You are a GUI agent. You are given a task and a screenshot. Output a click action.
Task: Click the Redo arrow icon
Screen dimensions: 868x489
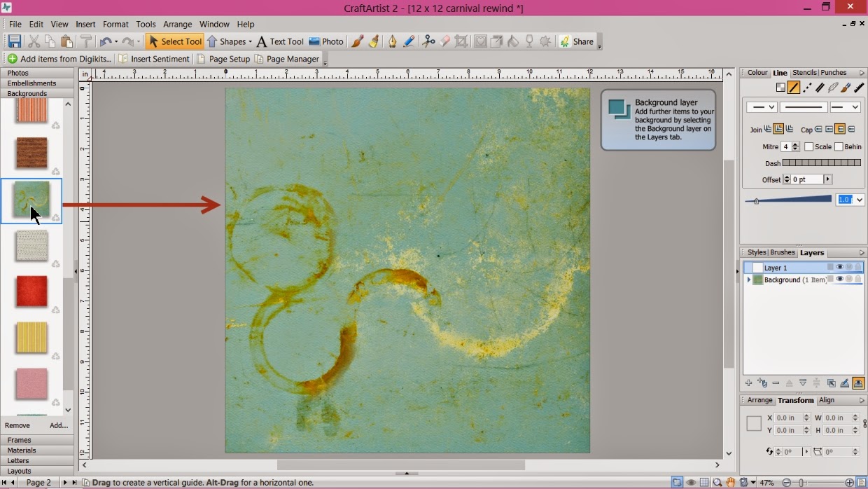tap(127, 42)
